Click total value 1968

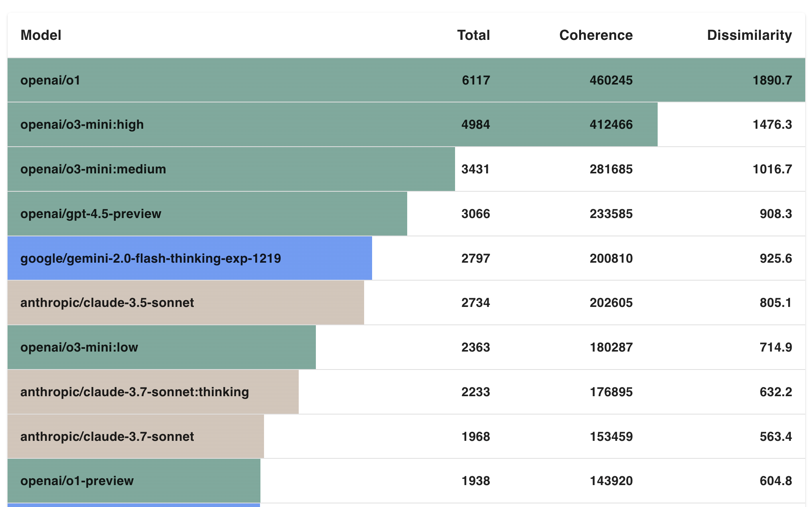pos(476,436)
